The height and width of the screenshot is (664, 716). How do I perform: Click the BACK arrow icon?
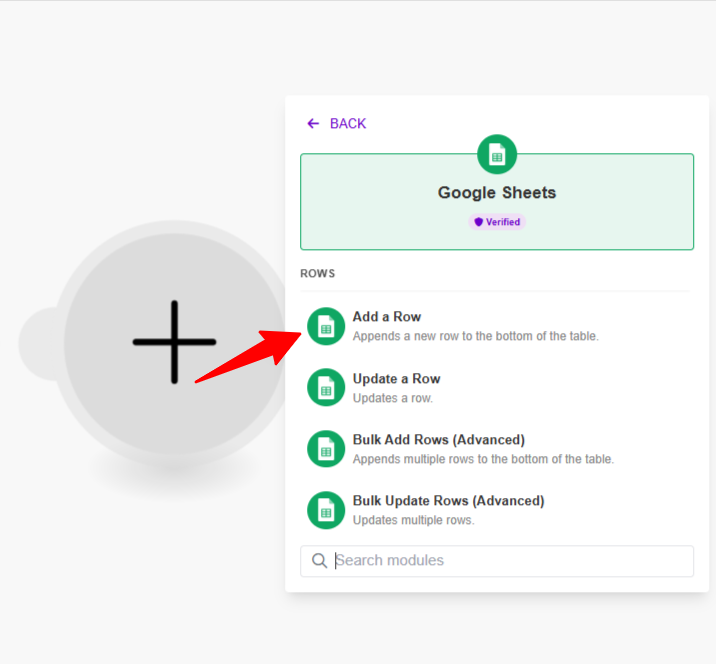313,123
